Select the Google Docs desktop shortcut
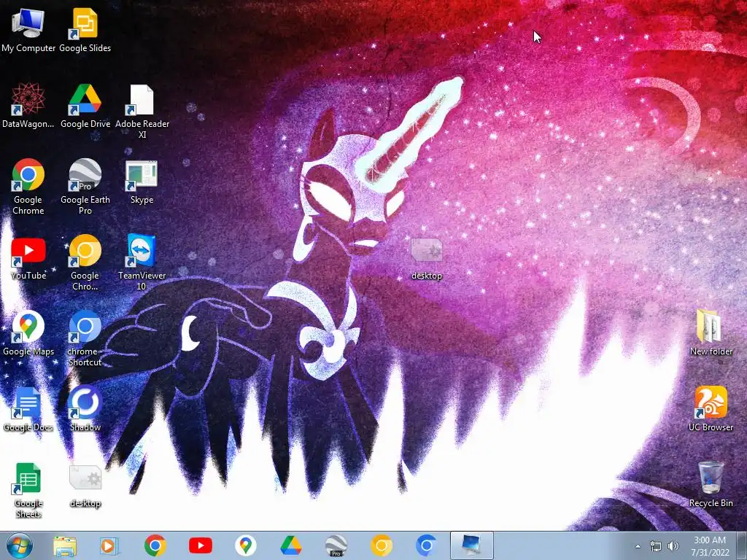The height and width of the screenshot is (560, 747). tap(28, 410)
